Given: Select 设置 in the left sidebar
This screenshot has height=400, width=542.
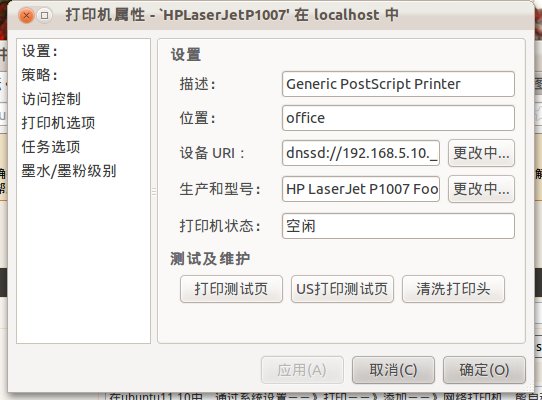Looking at the screenshot, I should coord(39,51).
